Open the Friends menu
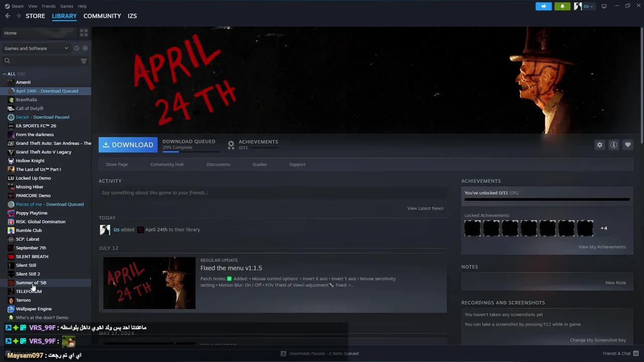The width and height of the screenshot is (644, 362). [x=49, y=6]
